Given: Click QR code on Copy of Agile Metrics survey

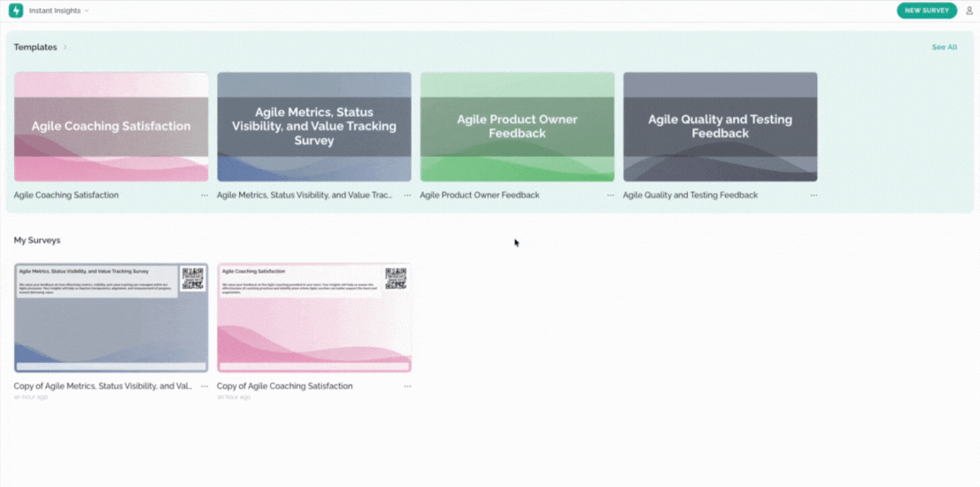Looking at the screenshot, I should tap(193, 278).
